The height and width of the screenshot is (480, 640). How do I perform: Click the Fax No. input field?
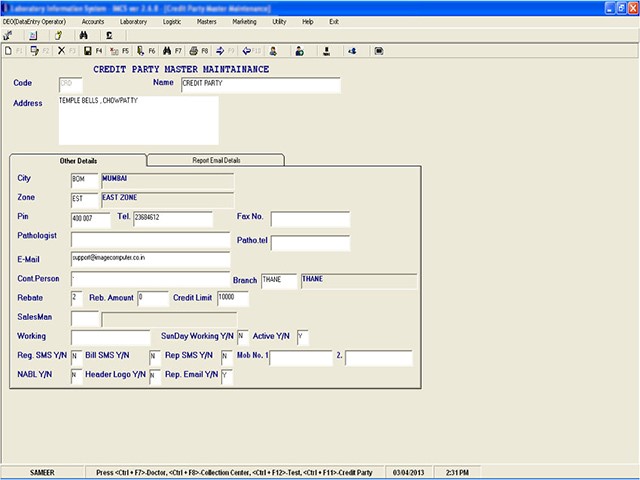310,219
